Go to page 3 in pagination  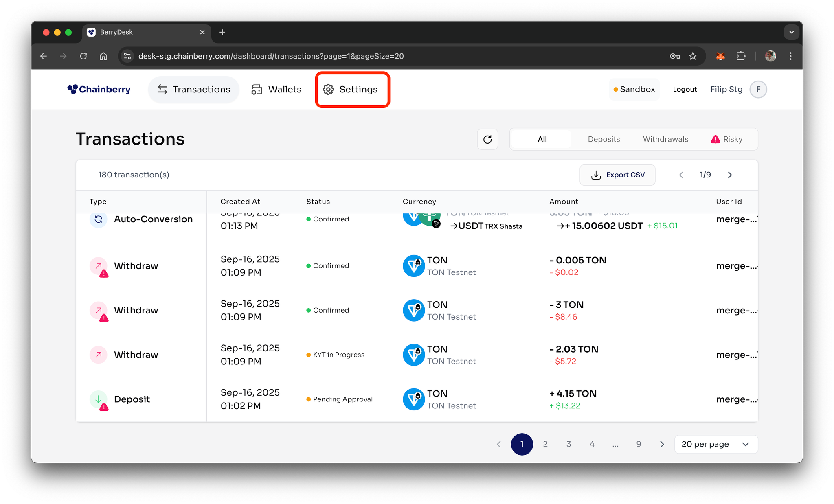(568, 444)
